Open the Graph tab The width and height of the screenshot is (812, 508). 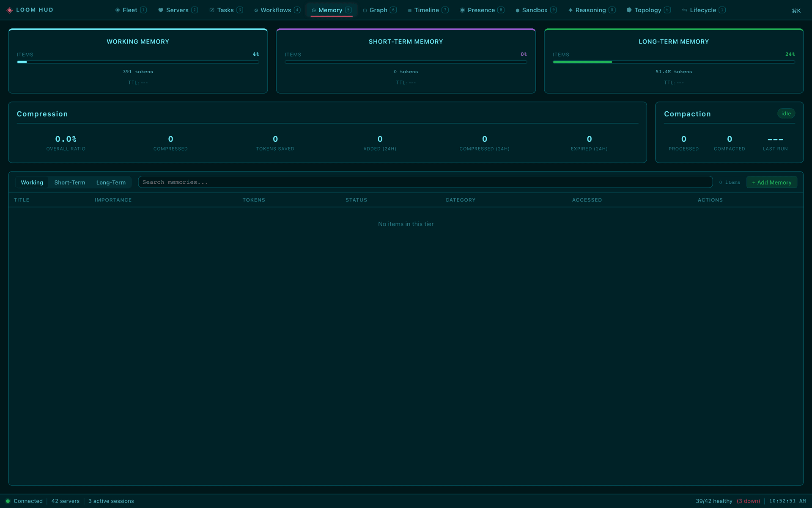click(380, 10)
